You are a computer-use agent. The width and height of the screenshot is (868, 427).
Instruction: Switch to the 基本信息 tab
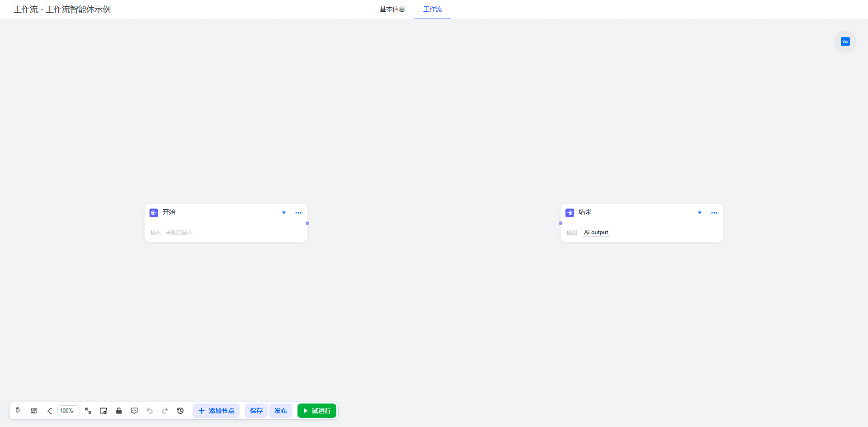click(x=392, y=9)
